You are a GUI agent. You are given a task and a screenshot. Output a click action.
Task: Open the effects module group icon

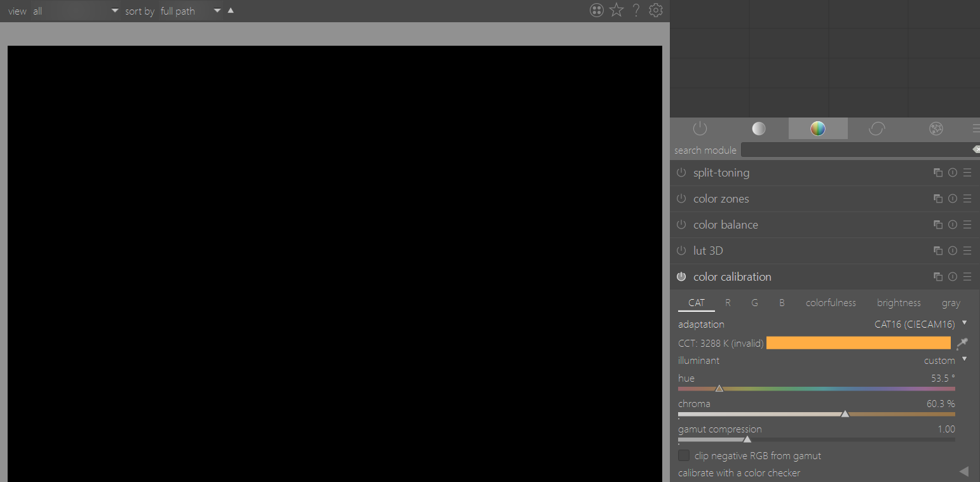point(936,128)
